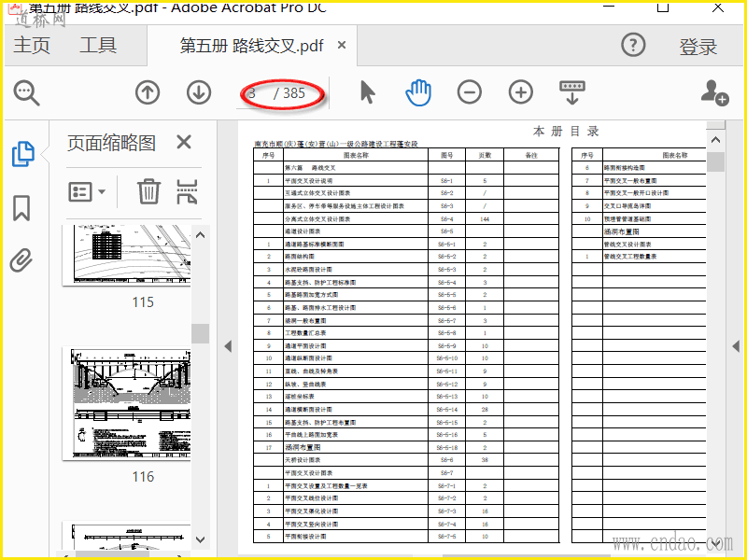Go to next page arrow
Viewport: 747px width, 560px height.
(199, 92)
